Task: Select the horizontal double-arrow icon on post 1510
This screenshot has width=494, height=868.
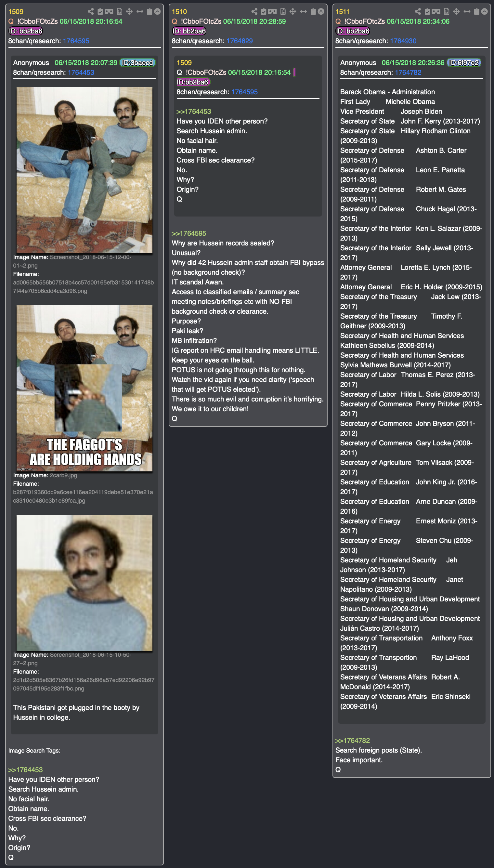Action: point(303,11)
